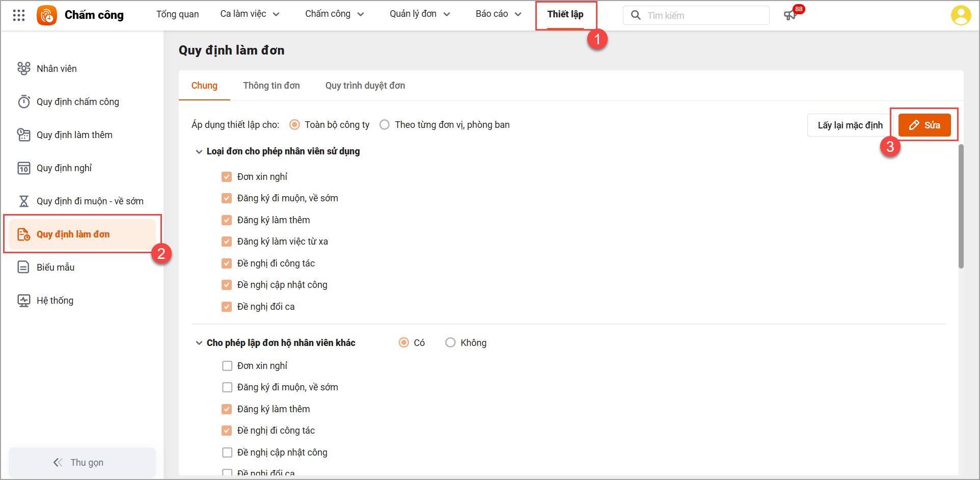Open Quy định nghỉ in sidebar
The height and width of the screenshot is (480, 980).
[x=82, y=168]
